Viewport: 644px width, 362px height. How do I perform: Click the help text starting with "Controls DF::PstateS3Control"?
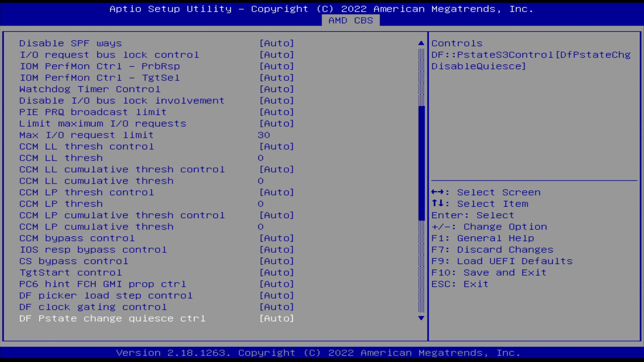(531, 55)
